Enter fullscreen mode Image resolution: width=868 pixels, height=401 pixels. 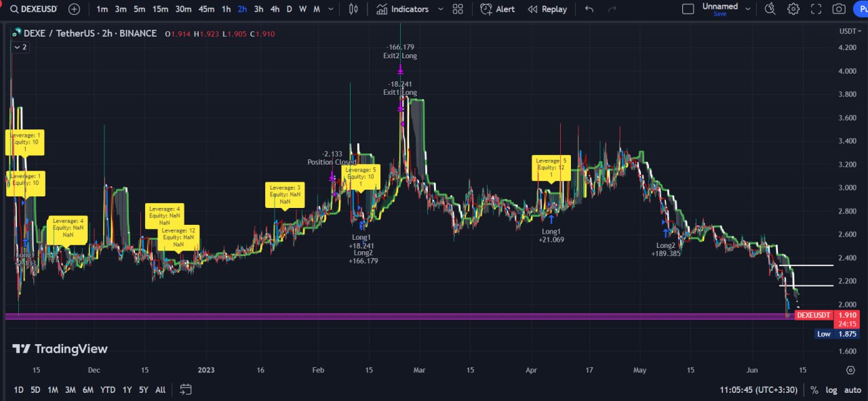(x=816, y=9)
